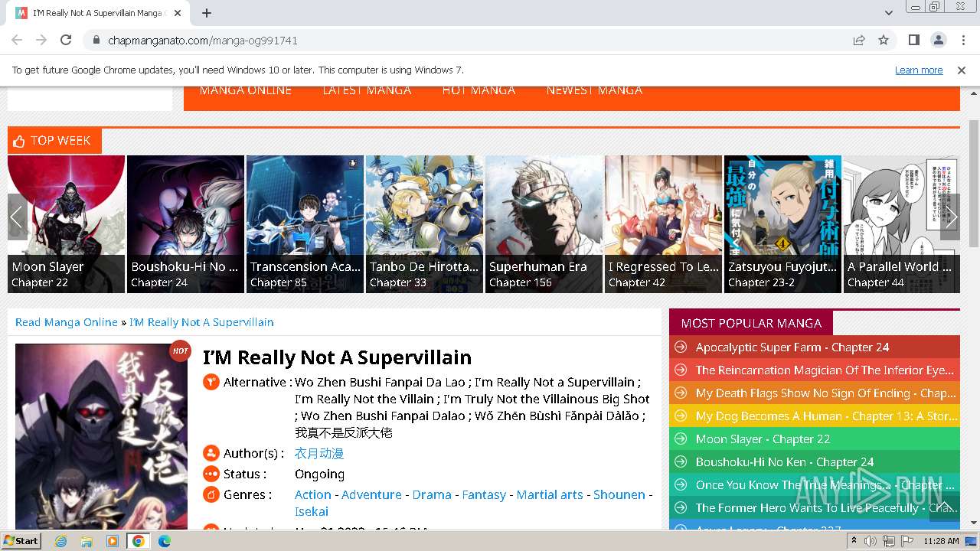Image resolution: width=980 pixels, height=551 pixels.
Task: Filter by the Adventure genre
Action: pyautogui.click(x=371, y=495)
